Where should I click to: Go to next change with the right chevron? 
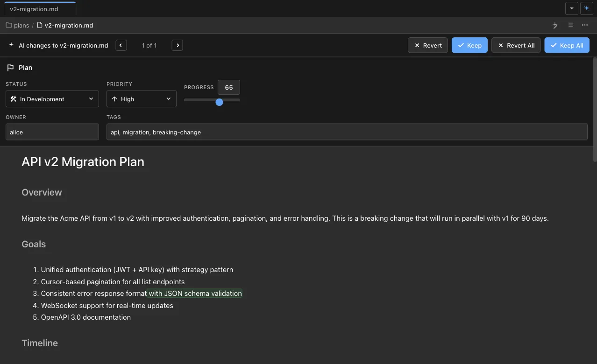(177, 45)
